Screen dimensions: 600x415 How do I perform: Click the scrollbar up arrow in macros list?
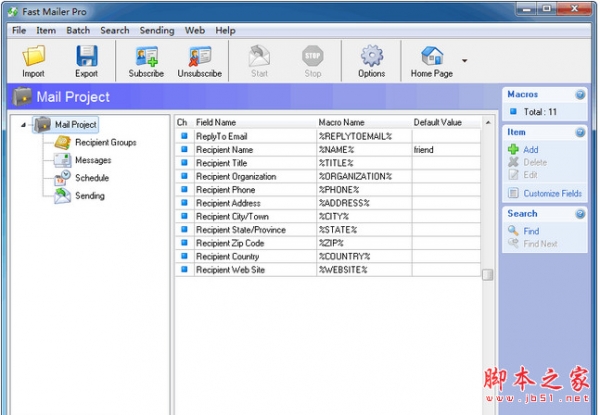point(488,122)
